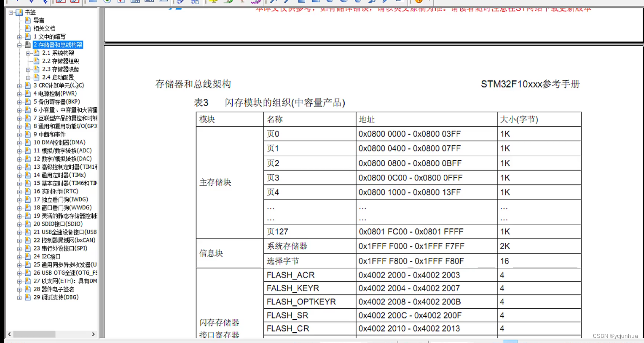Collapse chapter 2 存储器和总线构架

[x=19, y=45]
